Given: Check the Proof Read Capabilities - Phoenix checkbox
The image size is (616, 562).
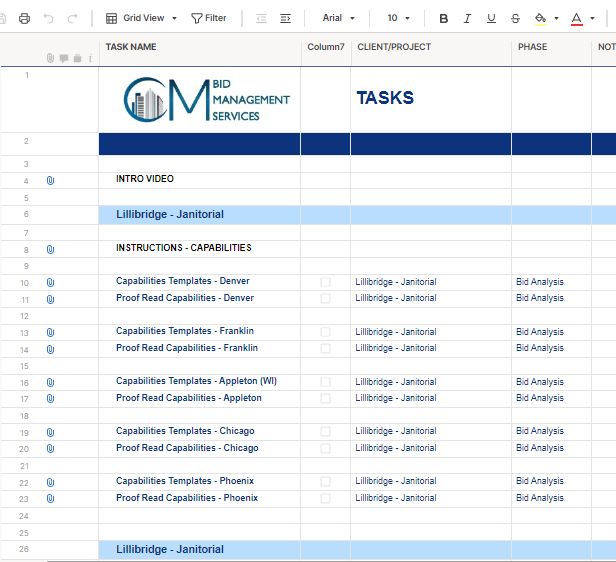Looking at the screenshot, I should coord(325,498).
